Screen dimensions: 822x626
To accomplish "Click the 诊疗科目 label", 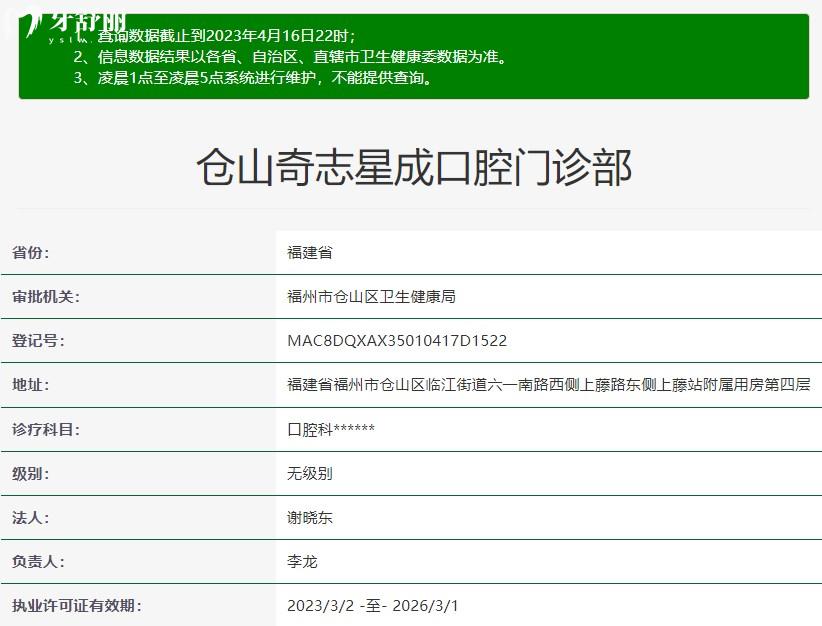I will pyautogui.click(x=46, y=429).
